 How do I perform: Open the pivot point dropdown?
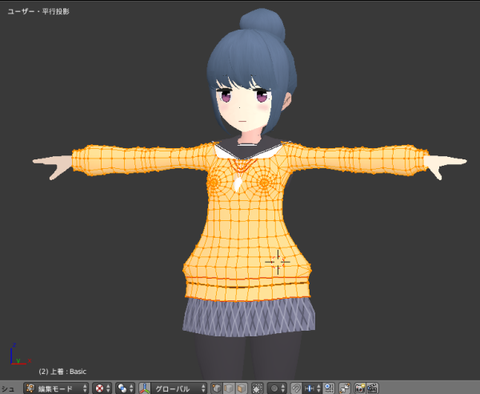[125, 388]
